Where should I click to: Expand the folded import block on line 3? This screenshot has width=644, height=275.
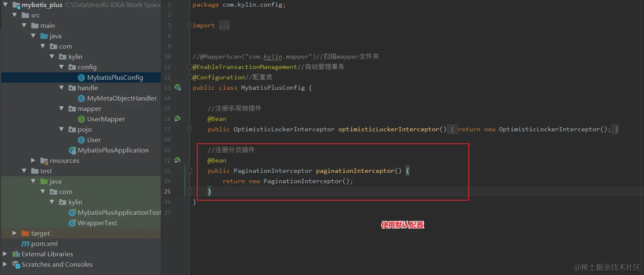189,25
